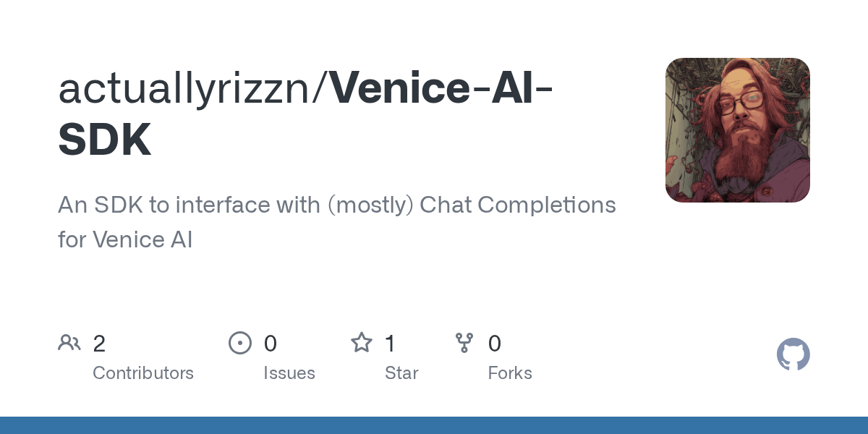Viewport: 868px width, 434px height.
Task: Select the Issues label
Action: (x=289, y=373)
